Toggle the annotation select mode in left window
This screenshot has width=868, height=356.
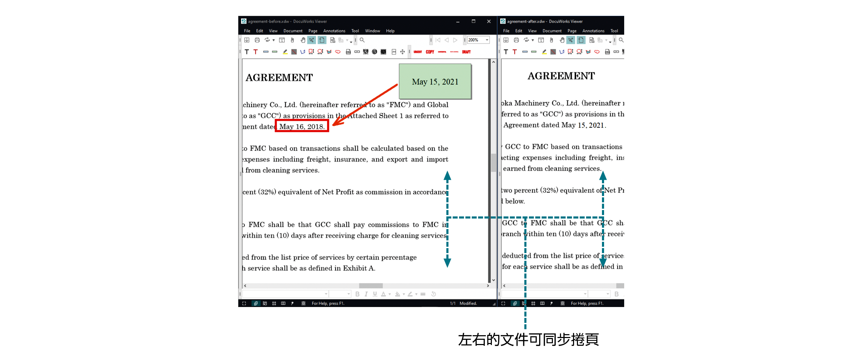pos(312,40)
